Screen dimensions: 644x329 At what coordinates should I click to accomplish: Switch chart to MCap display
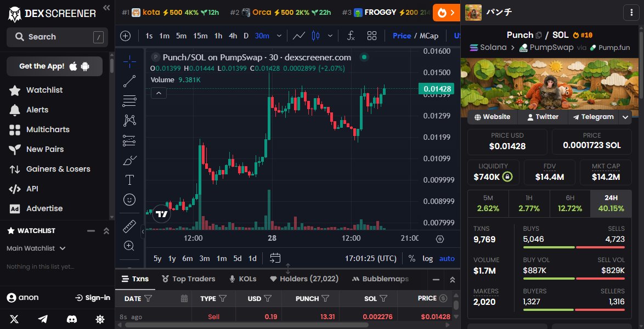429,36
